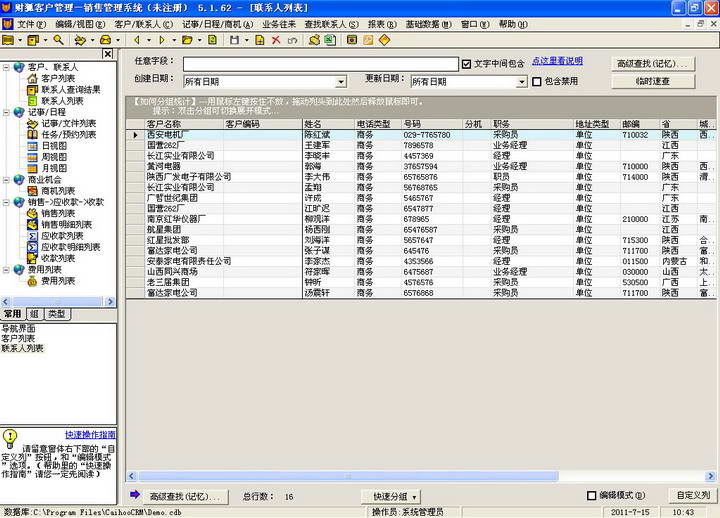
Task: Collapse 商业机会 tree node
Action: pyautogui.click(x=6, y=180)
